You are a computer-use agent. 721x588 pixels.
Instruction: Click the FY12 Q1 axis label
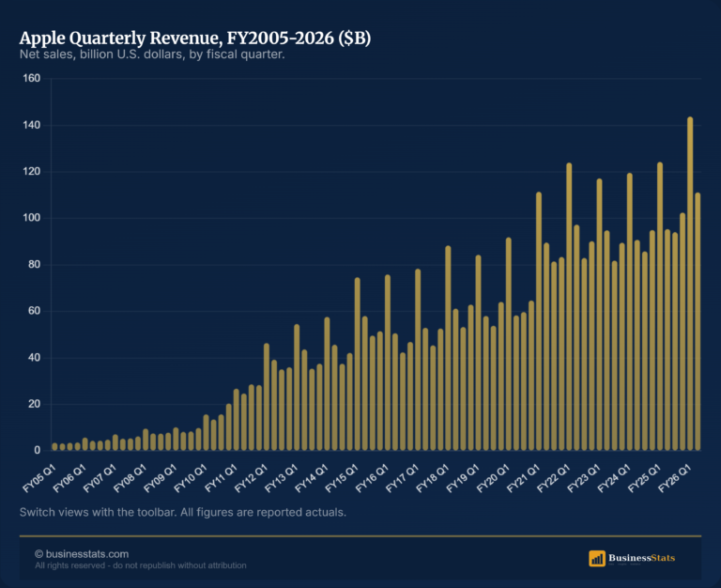(252, 478)
